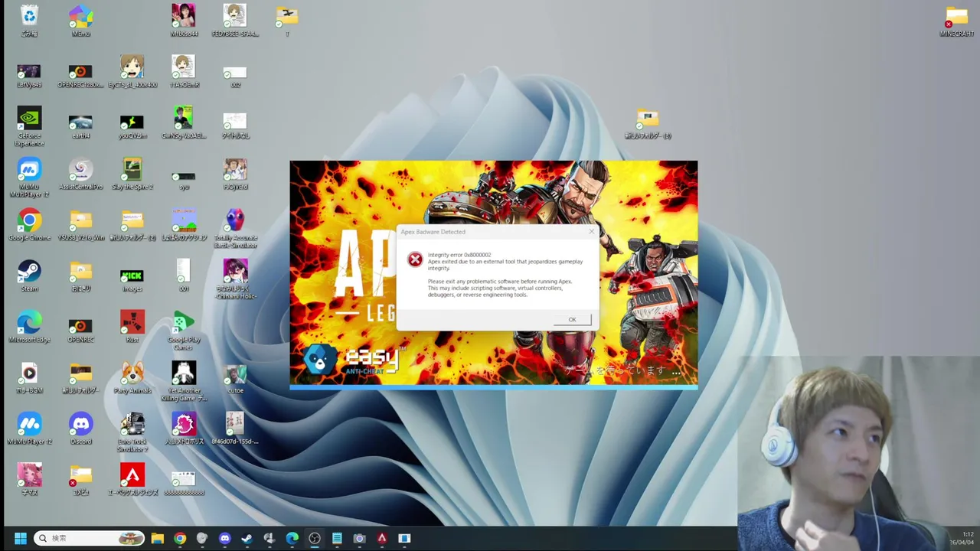Image resolution: width=980 pixels, height=551 pixels.
Task: Select the VSUSB_V216 Win folder
Action: (x=80, y=225)
